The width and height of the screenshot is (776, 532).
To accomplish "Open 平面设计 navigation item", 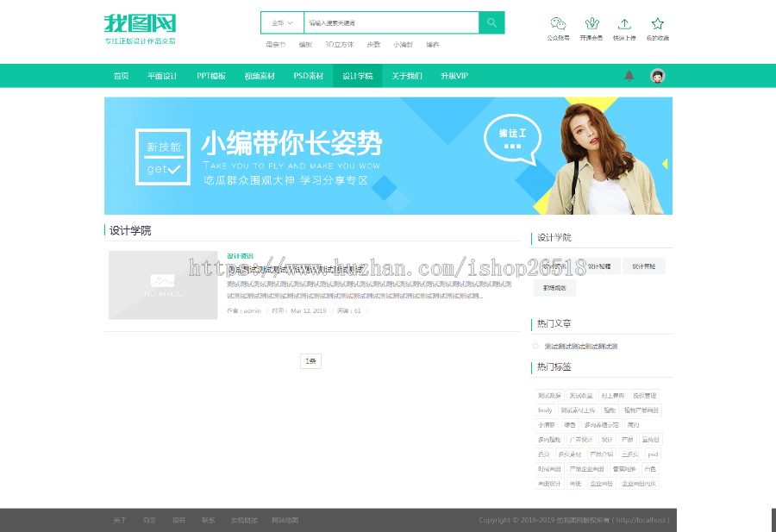I will coord(162,76).
